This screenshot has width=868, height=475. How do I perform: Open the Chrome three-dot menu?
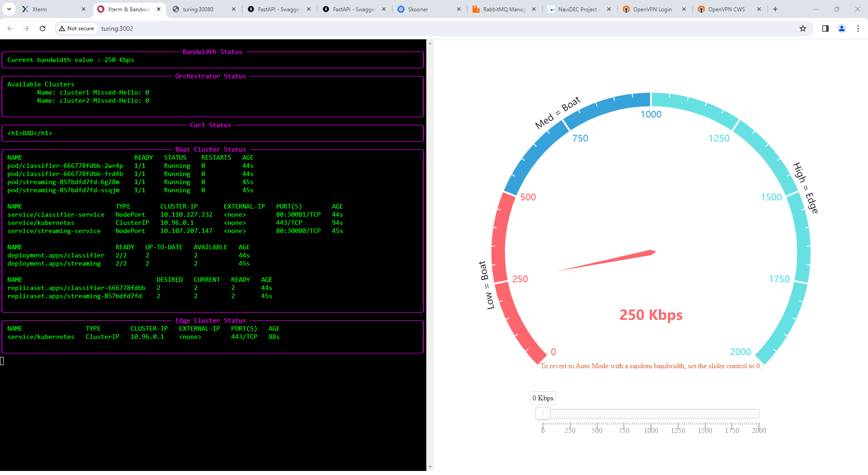click(x=858, y=28)
